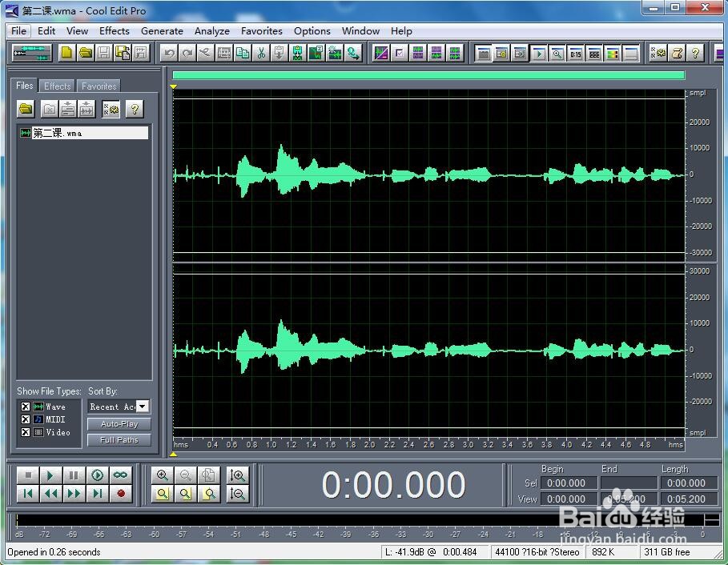Select the 第二课.wma file in the list

84,133
